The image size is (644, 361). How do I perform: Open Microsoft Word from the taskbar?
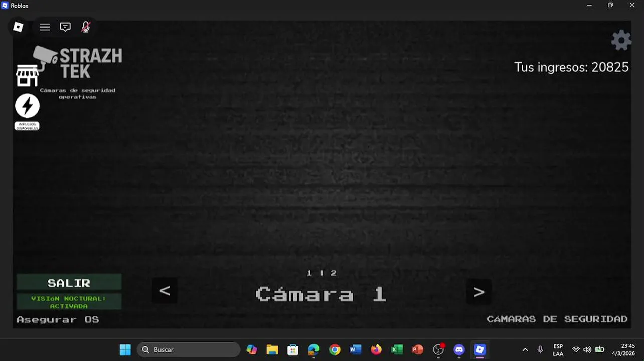click(x=356, y=349)
